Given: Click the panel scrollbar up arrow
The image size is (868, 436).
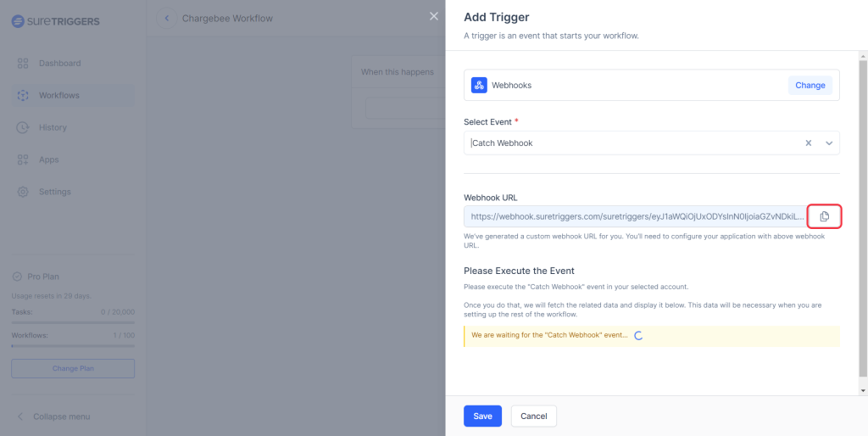Looking at the screenshot, I should 863,56.
